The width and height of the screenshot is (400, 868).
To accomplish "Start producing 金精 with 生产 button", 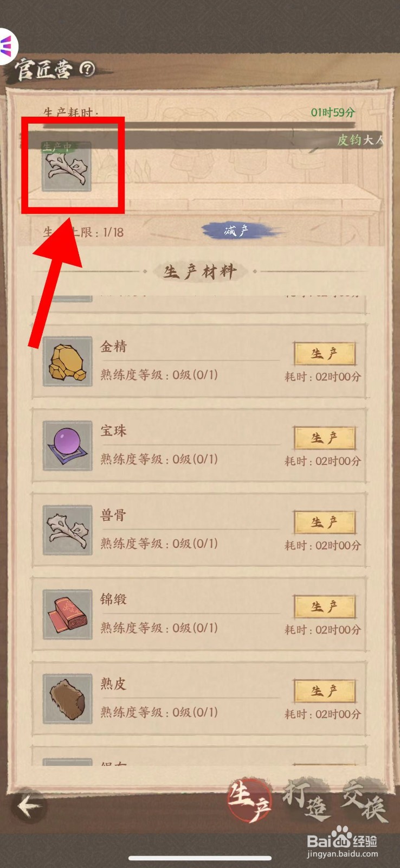I will (x=324, y=354).
